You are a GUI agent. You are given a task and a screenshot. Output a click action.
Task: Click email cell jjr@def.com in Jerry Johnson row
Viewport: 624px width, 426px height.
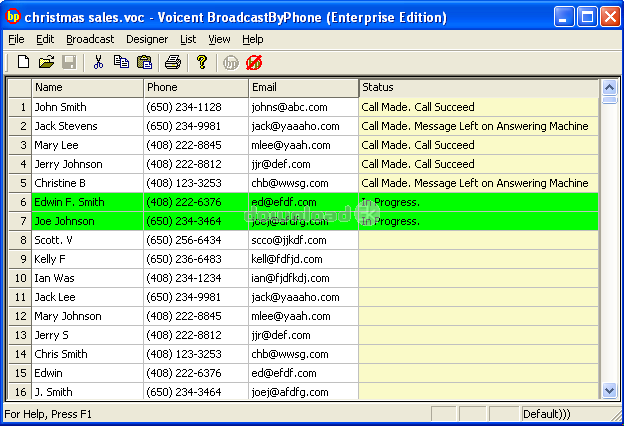tap(303, 164)
